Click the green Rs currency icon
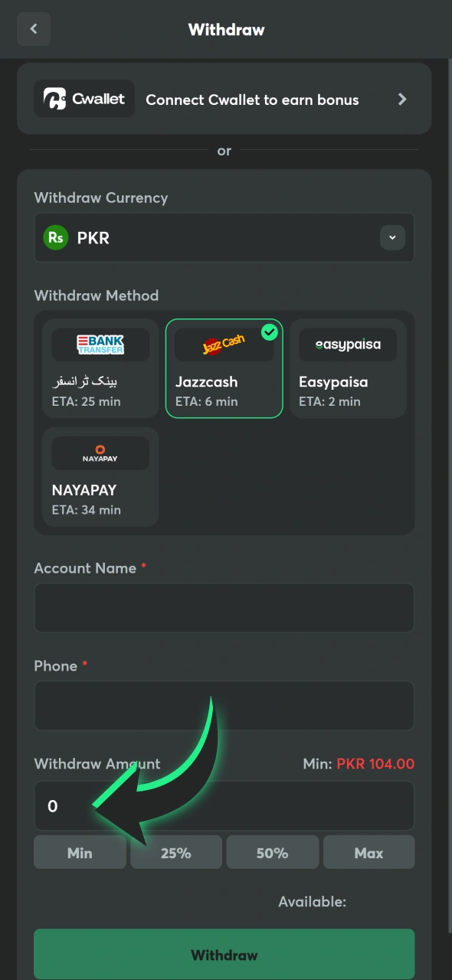452x980 pixels. point(54,237)
